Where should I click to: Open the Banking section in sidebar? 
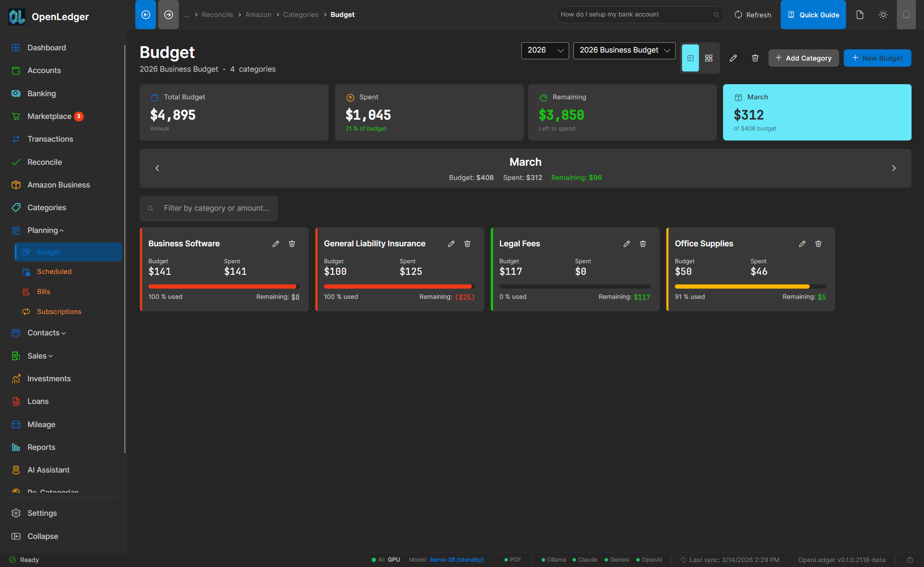coord(41,93)
